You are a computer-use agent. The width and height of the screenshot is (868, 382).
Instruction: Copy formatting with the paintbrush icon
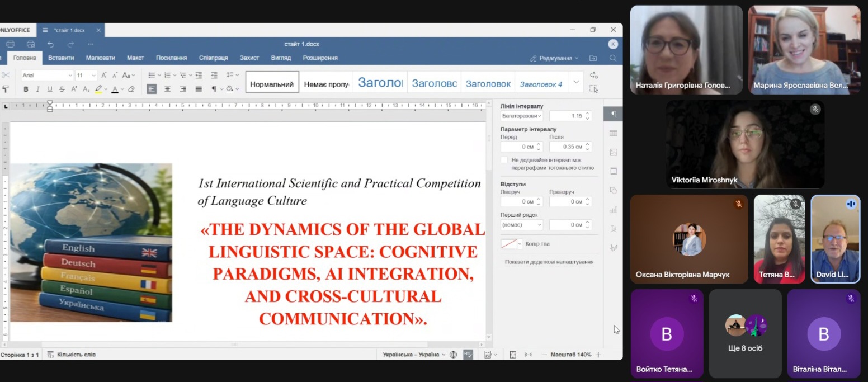click(6, 89)
